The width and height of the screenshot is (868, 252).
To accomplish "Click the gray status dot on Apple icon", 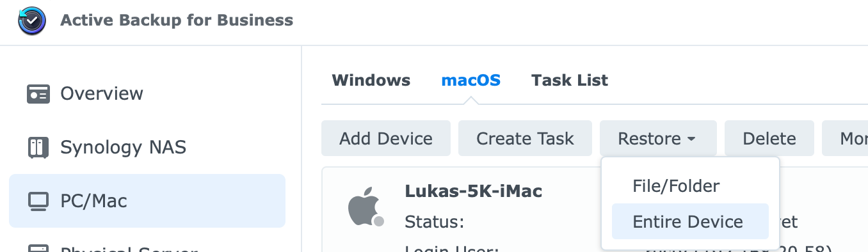I will [x=379, y=221].
